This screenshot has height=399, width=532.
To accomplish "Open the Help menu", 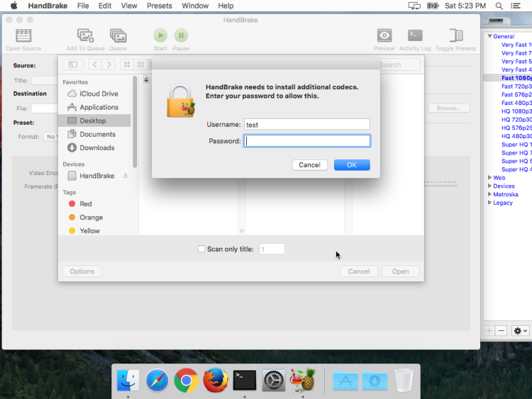I will [x=226, y=6].
